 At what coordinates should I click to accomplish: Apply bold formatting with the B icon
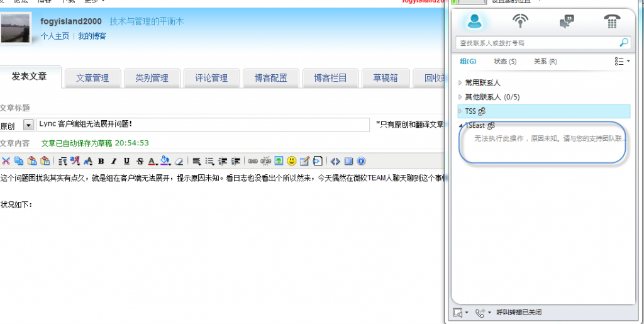(x=101, y=161)
